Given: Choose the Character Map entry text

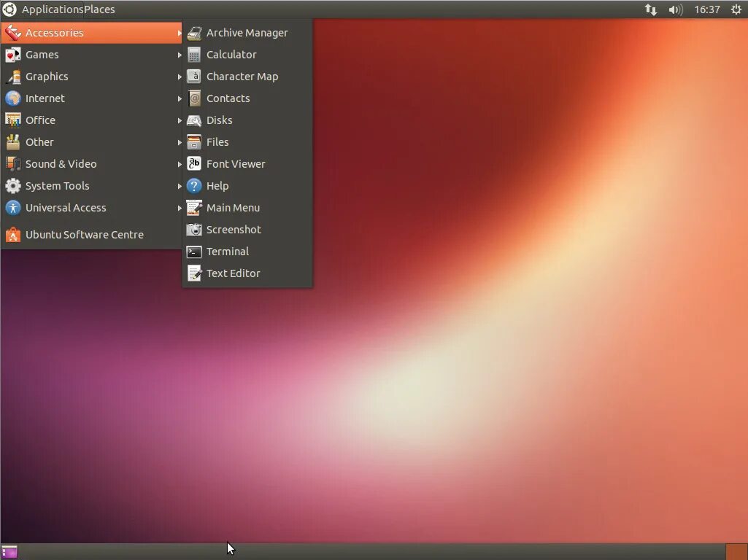Looking at the screenshot, I should (242, 77).
